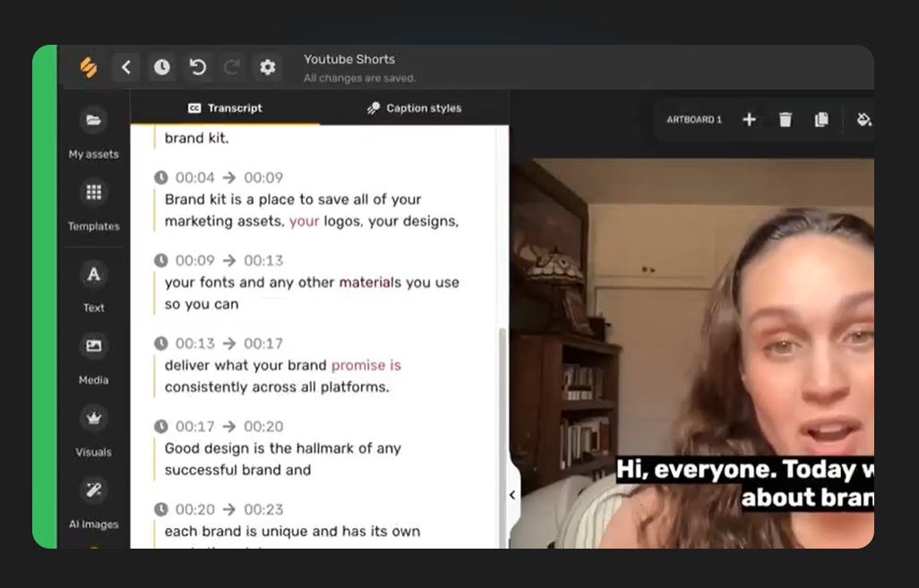Click 'each brand is unique' transcript line

click(x=293, y=532)
